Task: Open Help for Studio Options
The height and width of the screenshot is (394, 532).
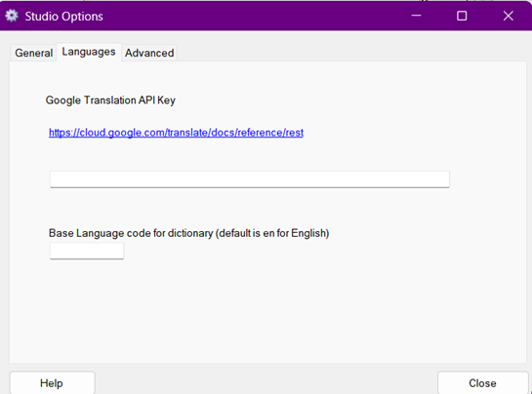Action: (x=53, y=383)
